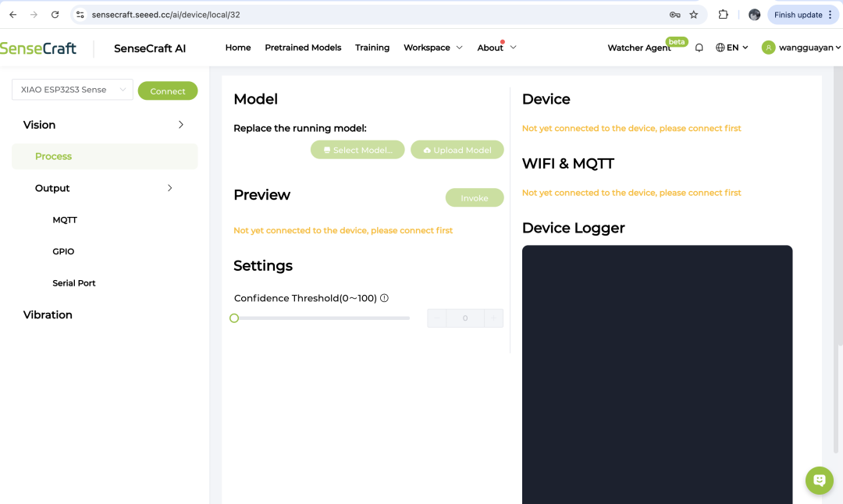
Task: Click the threshold number input field
Action: click(465, 318)
